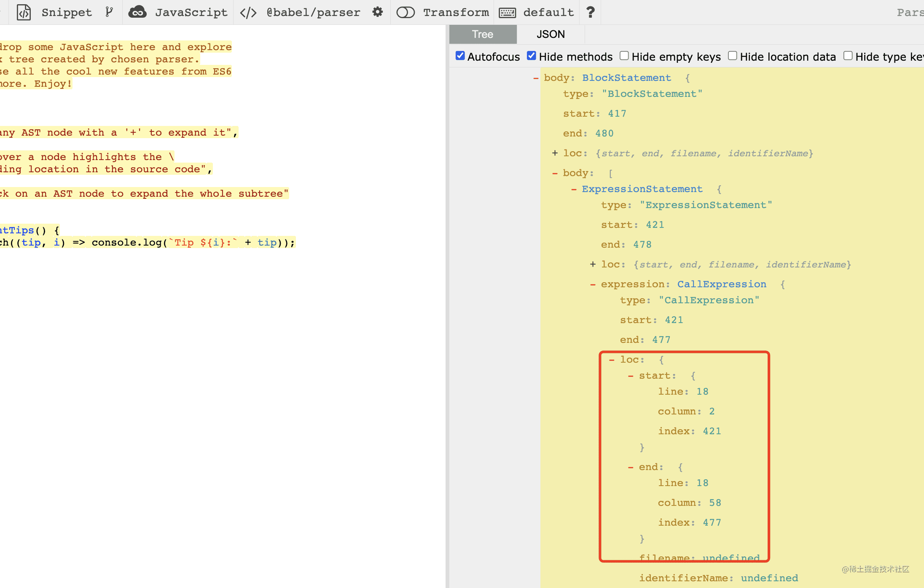The image size is (924, 588).
Task: Click the default keymap label
Action: tap(548, 13)
